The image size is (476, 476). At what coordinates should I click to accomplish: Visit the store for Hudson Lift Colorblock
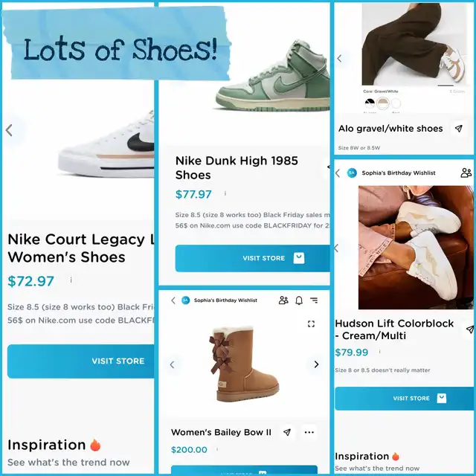[405, 399]
